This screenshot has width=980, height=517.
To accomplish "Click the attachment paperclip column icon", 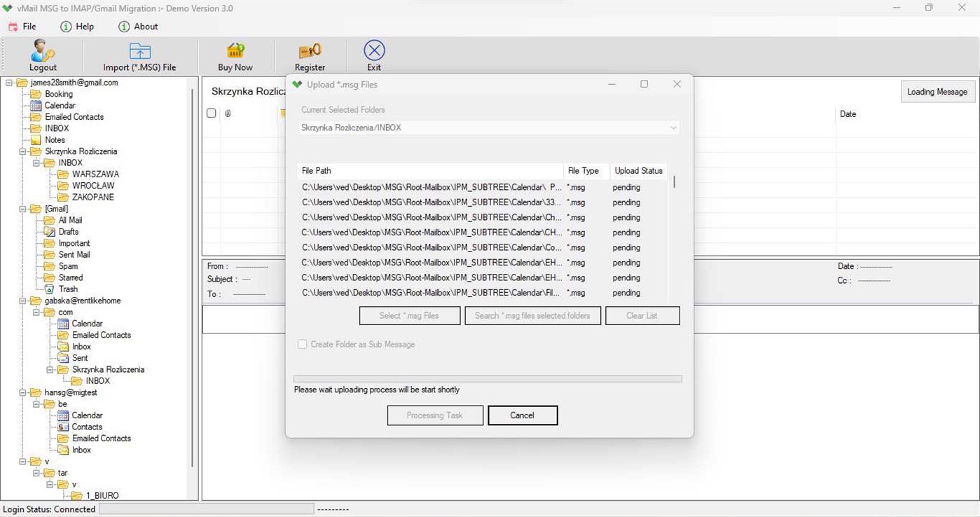I will point(228,113).
